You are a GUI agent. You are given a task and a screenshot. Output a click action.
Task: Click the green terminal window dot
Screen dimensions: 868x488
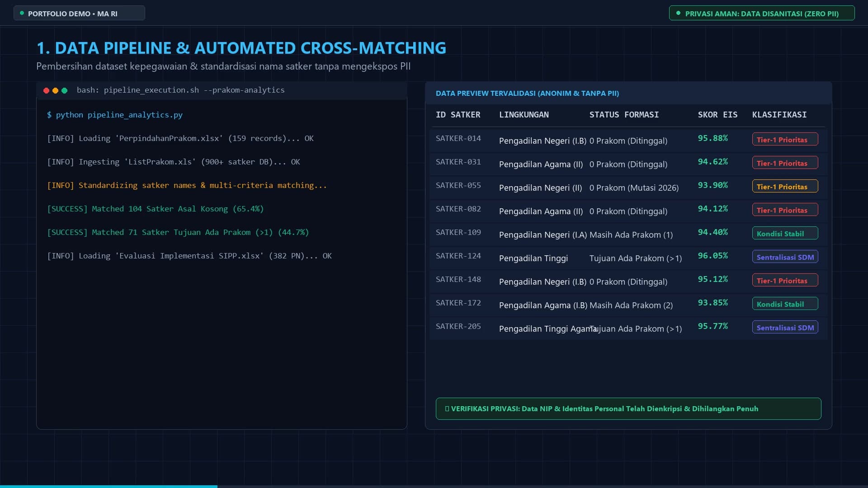(x=64, y=90)
